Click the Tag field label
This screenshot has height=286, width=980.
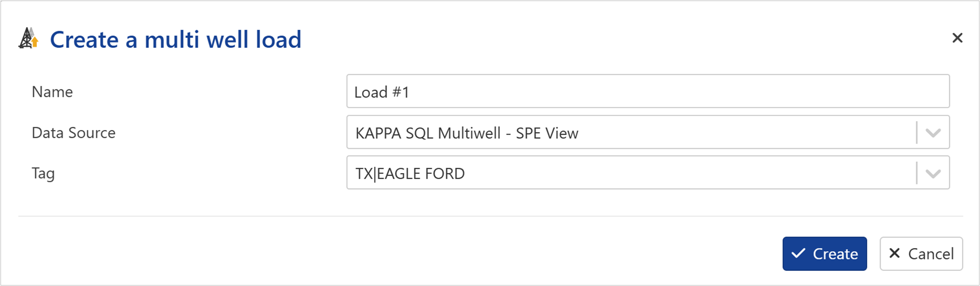(x=43, y=174)
